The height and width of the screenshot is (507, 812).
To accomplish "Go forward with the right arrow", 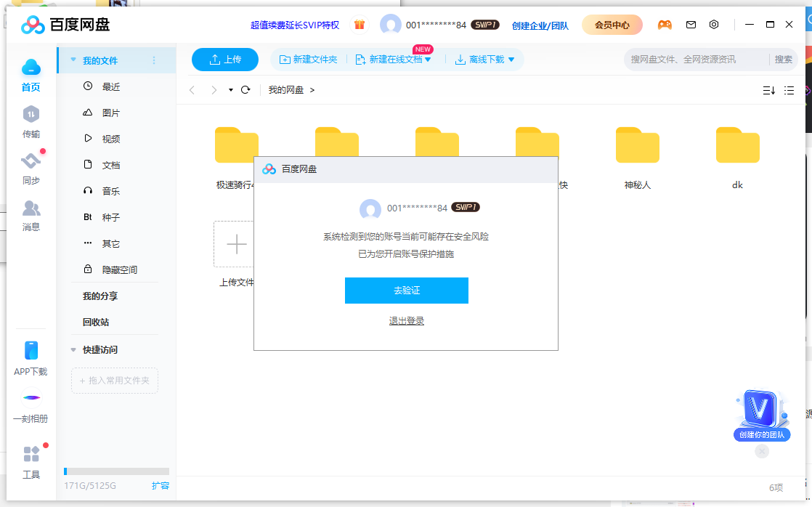I will [214, 89].
